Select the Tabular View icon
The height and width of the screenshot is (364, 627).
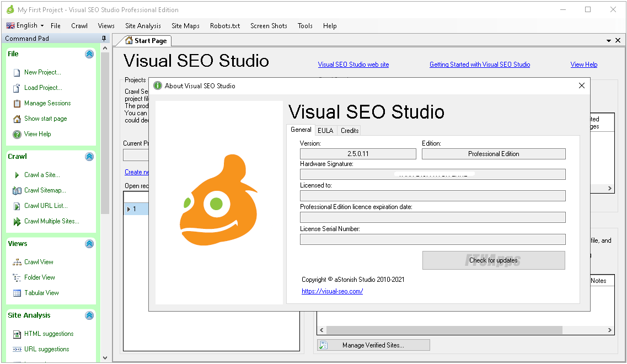[x=17, y=293]
